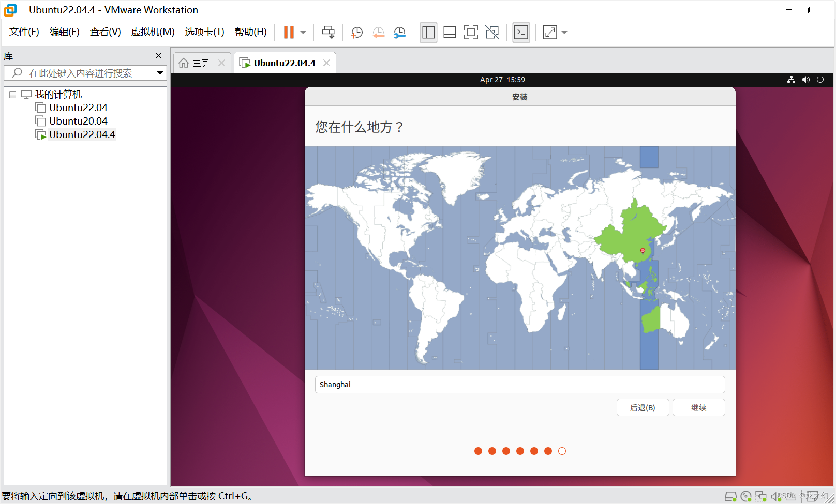Open the snapshot manager
Viewport: 836px width, 504px height.
coord(399,32)
